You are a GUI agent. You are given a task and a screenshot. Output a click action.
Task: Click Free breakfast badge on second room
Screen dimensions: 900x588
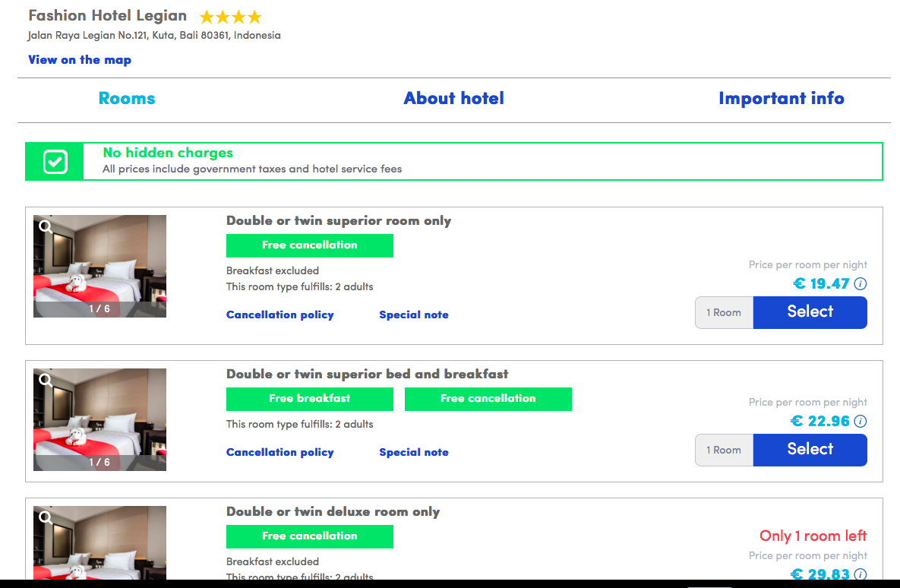coord(309,399)
